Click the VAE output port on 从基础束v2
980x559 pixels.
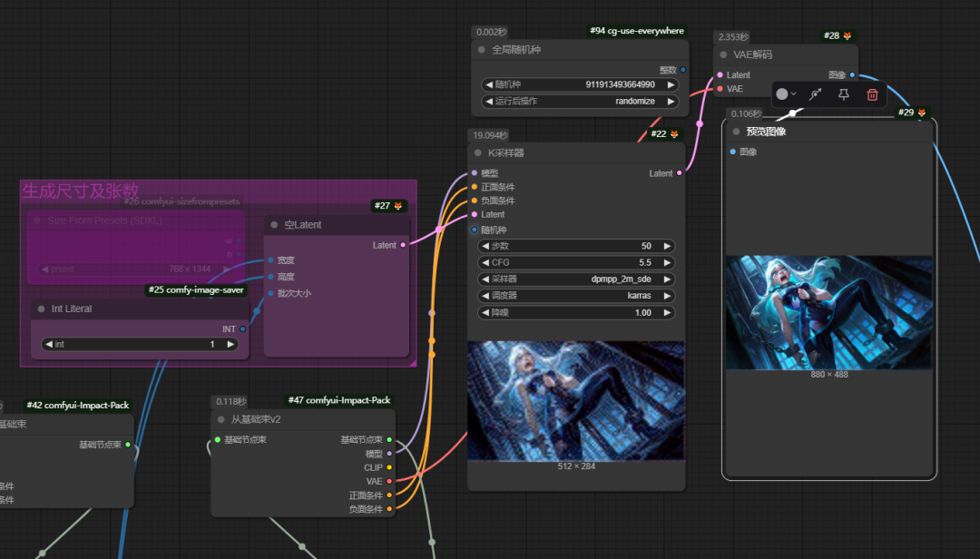click(x=389, y=482)
